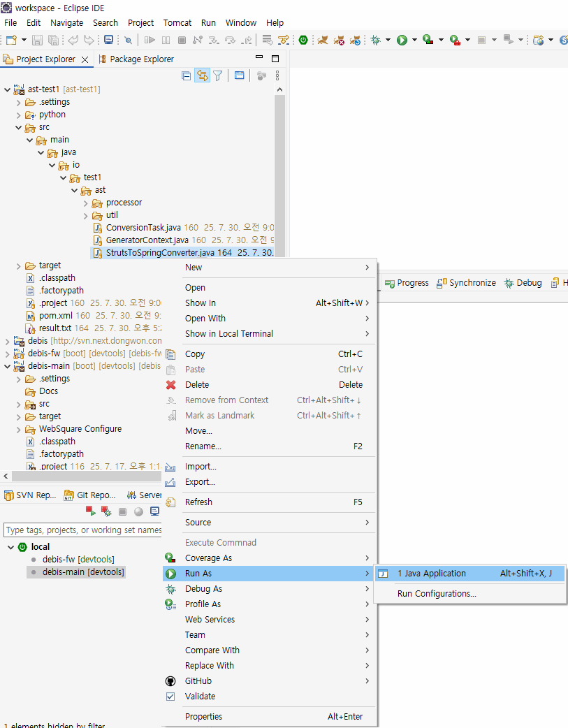Collapse the ast-test1 project node
The width and height of the screenshot is (568, 728).
tap(8, 89)
